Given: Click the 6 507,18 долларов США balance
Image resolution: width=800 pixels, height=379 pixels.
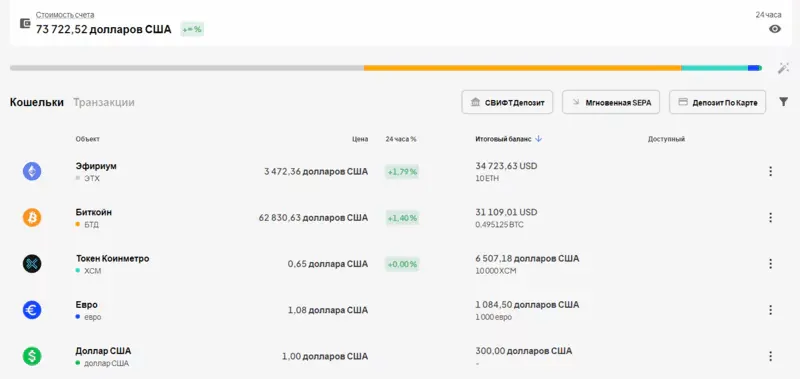Looking at the screenshot, I should (x=527, y=258).
